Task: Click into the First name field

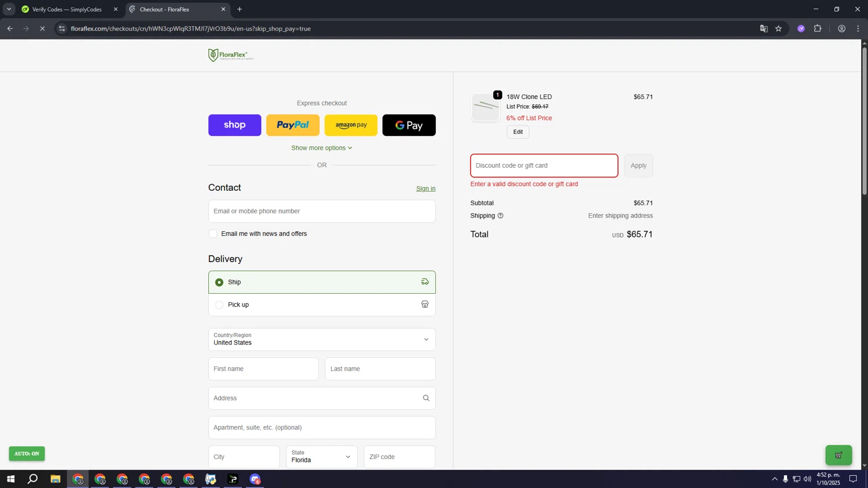Action: click(263, 369)
